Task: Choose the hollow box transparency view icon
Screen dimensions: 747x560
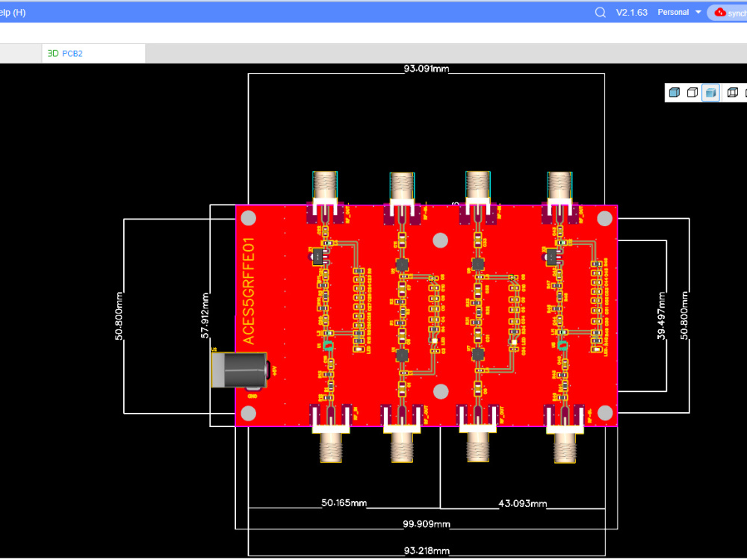Action: tap(732, 92)
